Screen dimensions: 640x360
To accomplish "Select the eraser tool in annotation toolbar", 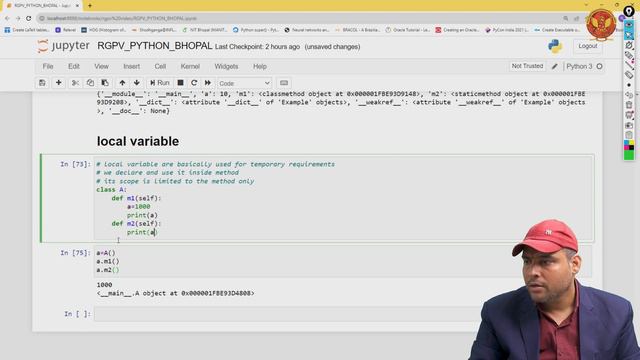I will (629, 75).
